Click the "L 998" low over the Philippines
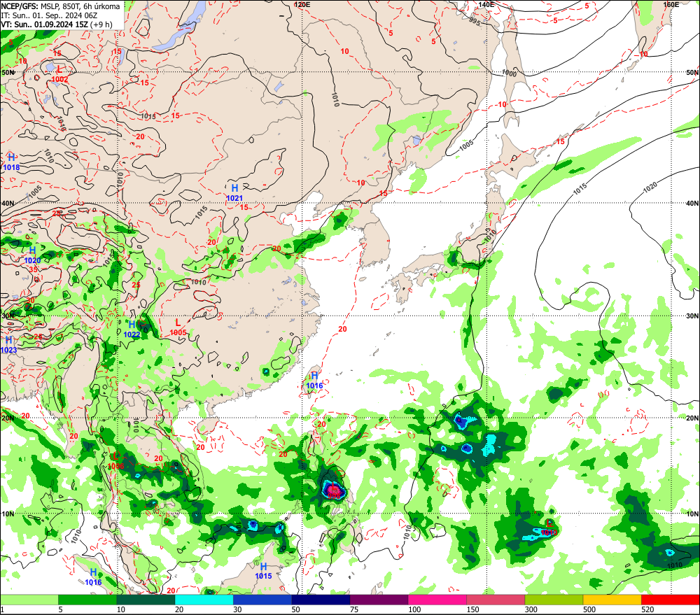The height and width of the screenshot is (615, 700). coord(333,490)
